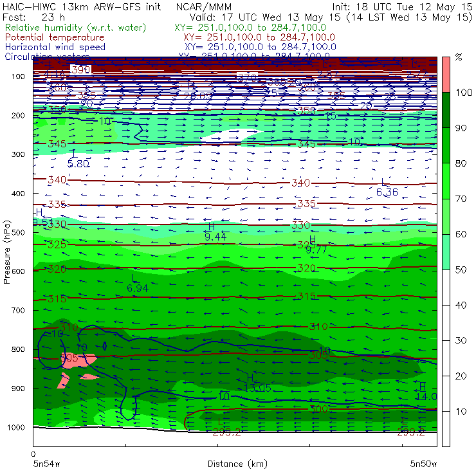Click the darkest green 90–100% colorbar swatch
The image size is (476, 476).
446,110
